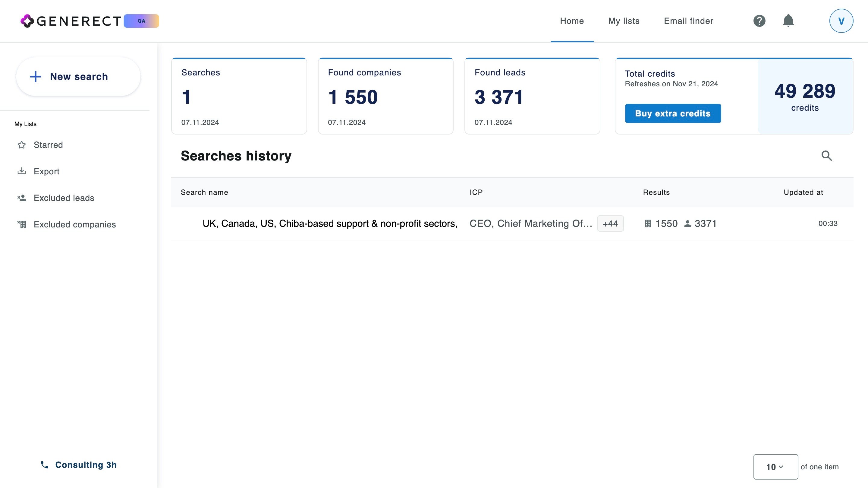
Task: Click the Excluded companies building icon
Action: click(22, 224)
